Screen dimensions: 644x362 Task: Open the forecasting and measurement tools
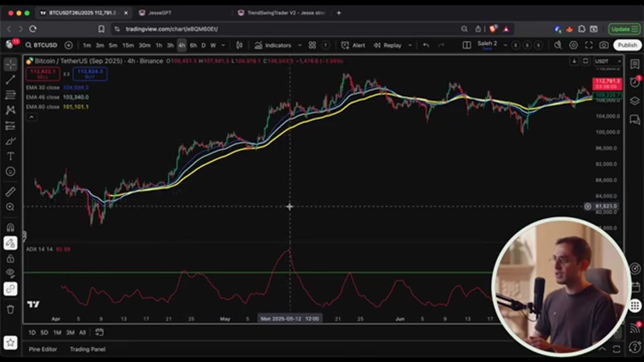(10, 125)
